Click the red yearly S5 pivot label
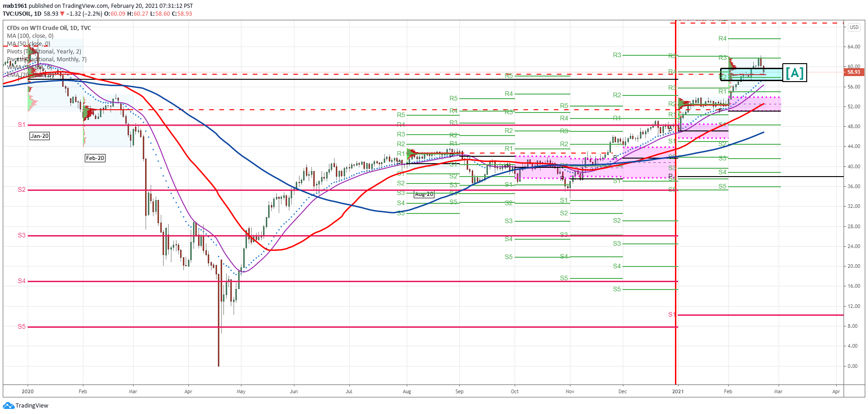This screenshot has width=868, height=414. [x=22, y=326]
